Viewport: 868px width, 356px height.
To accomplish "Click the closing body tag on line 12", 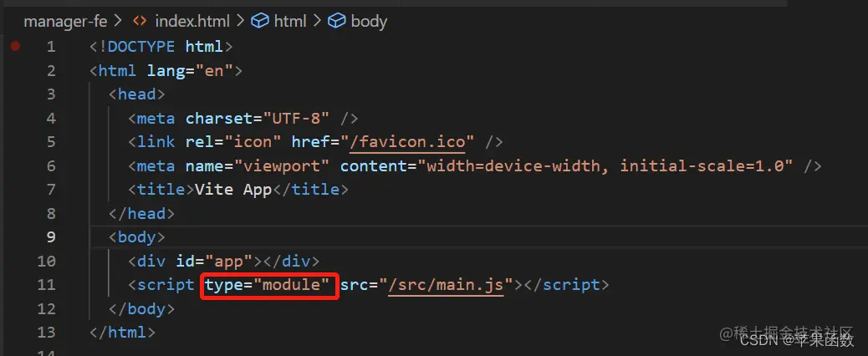I will 141,308.
